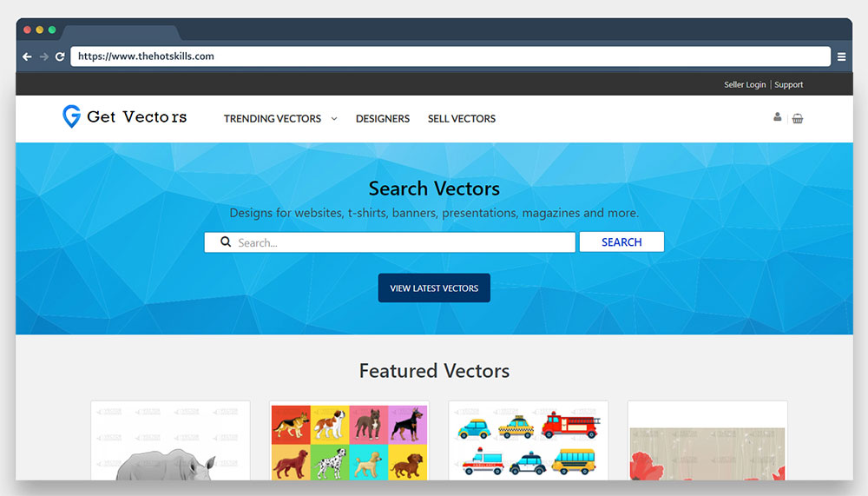Open the browser hamburger menu
This screenshot has width=868, height=496.
click(x=841, y=56)
